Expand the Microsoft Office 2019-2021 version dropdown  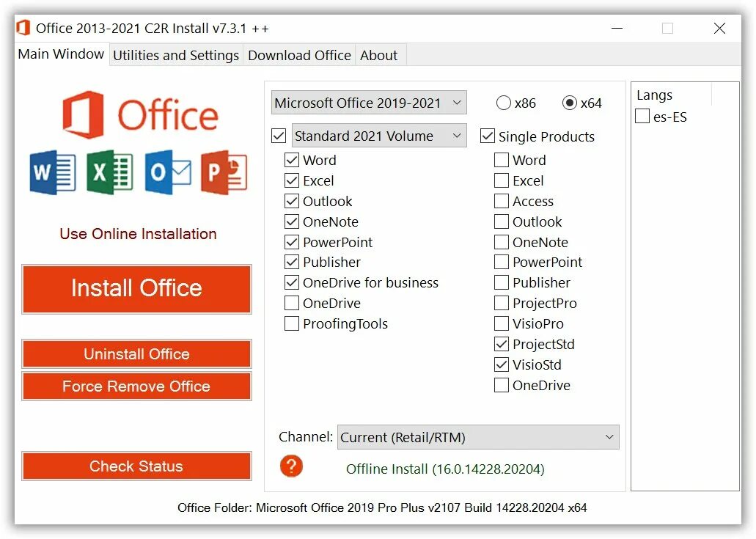pyautogui.click(x=369, y=103)
